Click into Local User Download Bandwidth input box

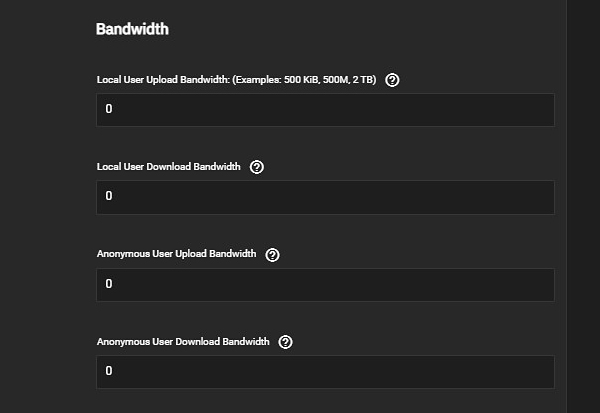325,197
